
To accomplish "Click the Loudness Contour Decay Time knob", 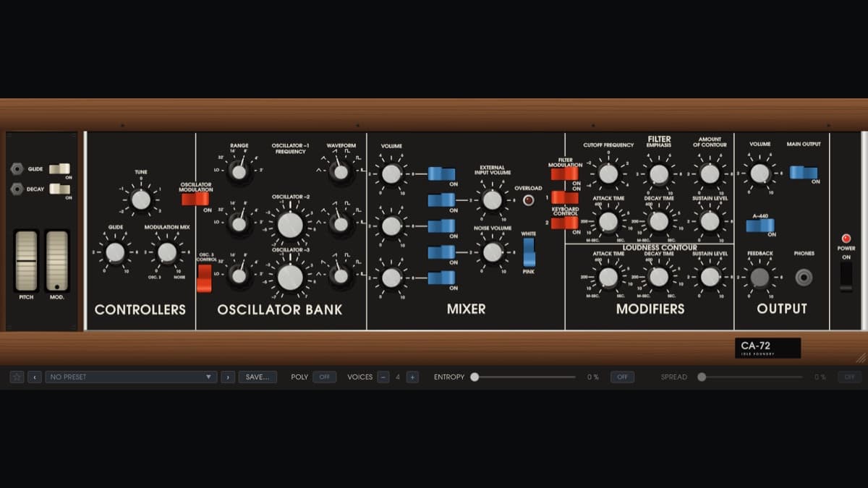I will click(x=659, y=277).
